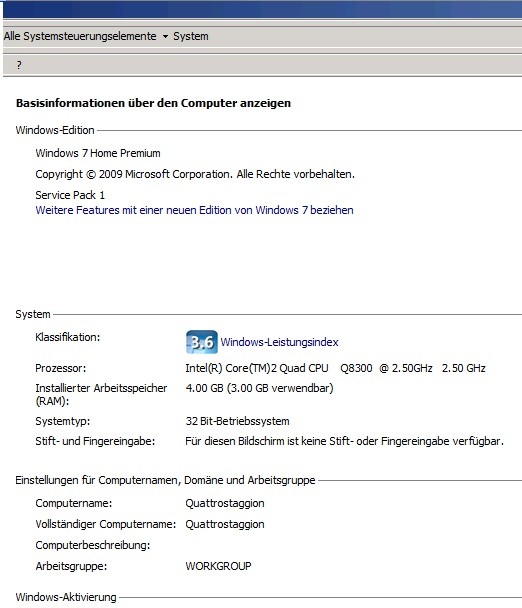Click 'Basisinformationen über den Computer anzeigen' heading

click(x=153, y=103)
